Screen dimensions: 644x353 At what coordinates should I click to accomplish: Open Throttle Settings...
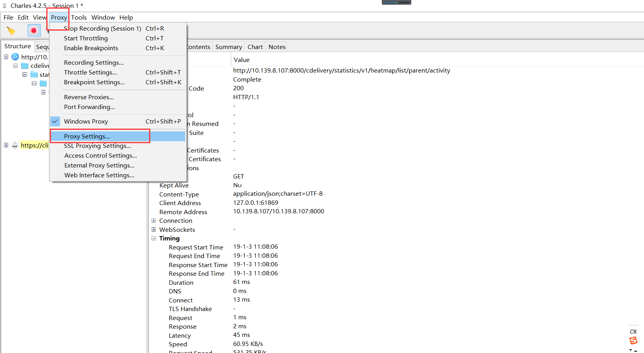click(118, 72)
